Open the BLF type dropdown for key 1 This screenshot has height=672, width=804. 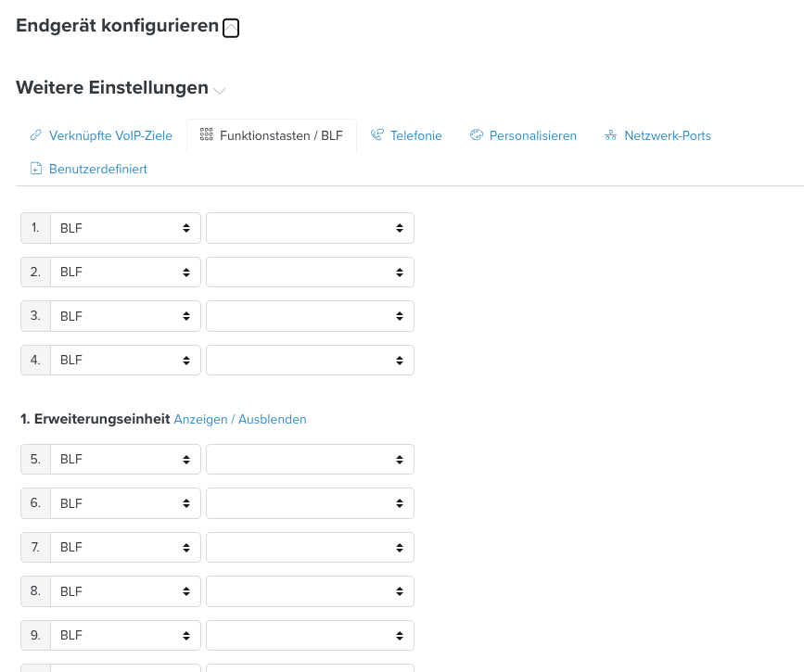click(125, 228)
